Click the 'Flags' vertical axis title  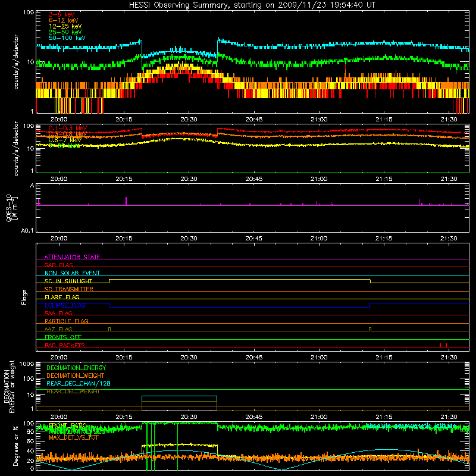pos(24,297)
